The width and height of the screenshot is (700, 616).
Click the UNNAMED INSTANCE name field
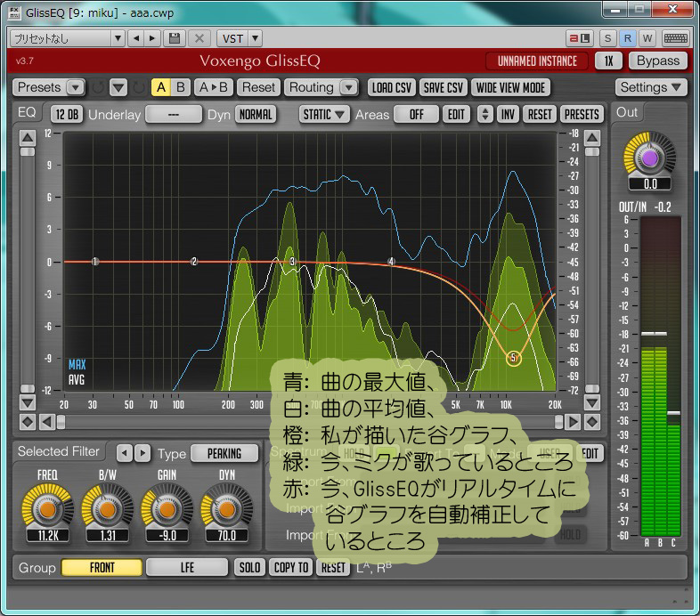537,61
